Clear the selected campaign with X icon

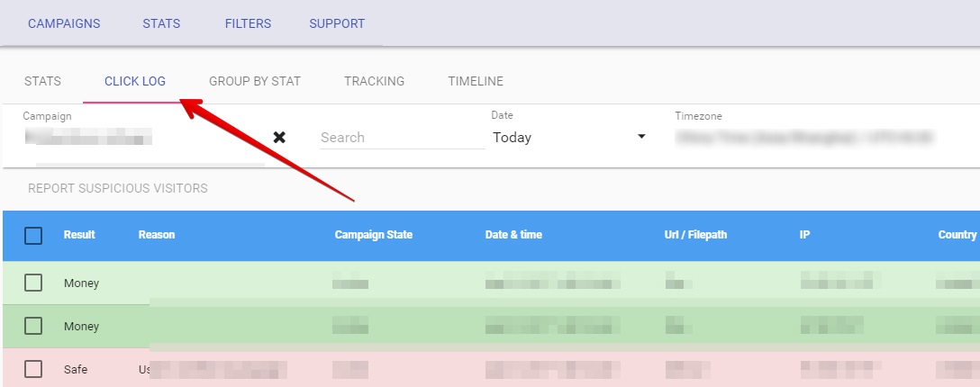(279, 138)
